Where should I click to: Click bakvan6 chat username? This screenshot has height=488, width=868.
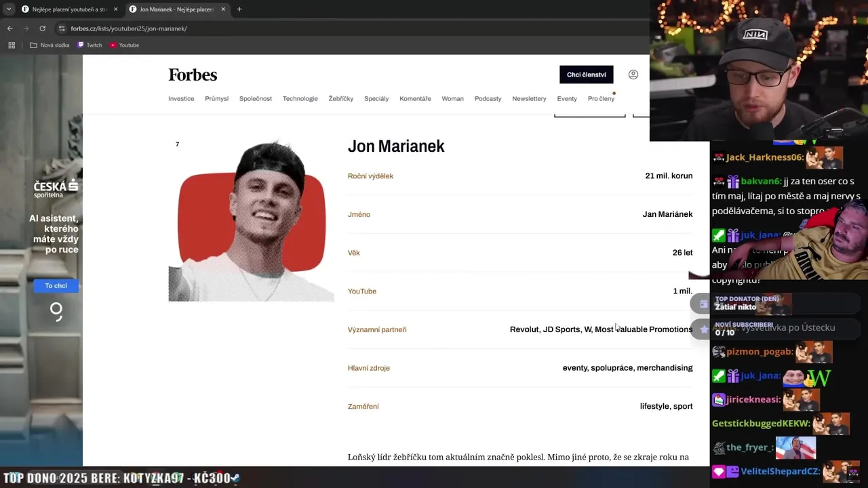760,182
